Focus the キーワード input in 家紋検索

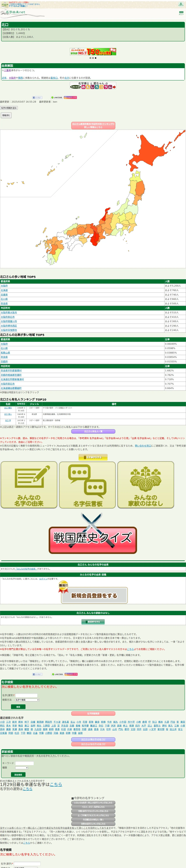24,763
